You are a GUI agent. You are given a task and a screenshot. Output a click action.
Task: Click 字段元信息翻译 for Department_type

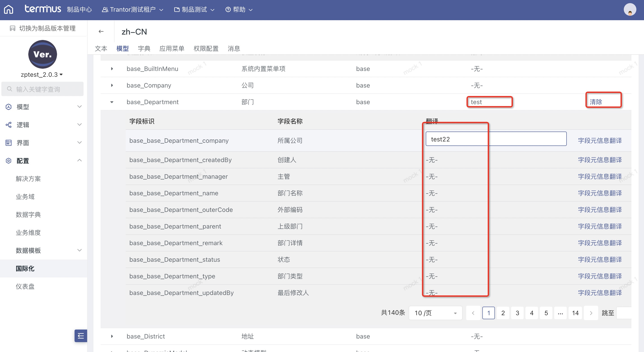[x=600, y=276]
